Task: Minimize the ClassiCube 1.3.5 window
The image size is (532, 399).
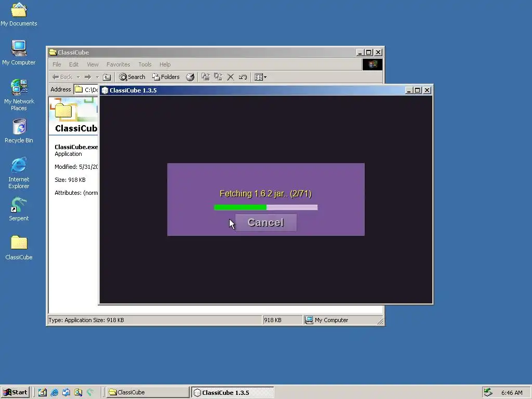Action: tap(408, 90)
